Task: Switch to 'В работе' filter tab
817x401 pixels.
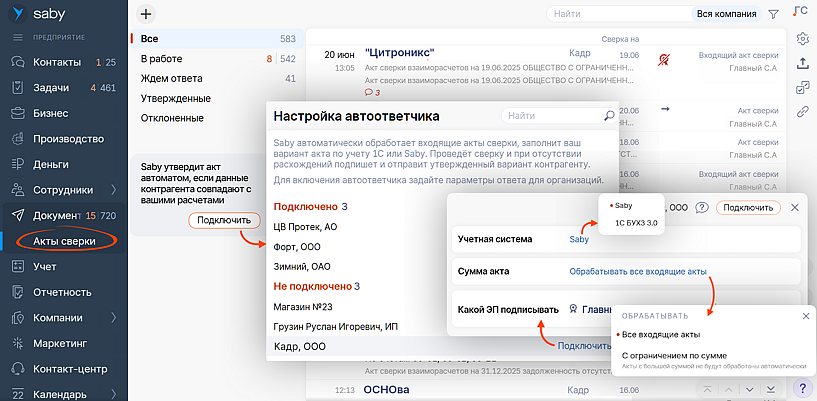Action: click(x=161, y=59)
